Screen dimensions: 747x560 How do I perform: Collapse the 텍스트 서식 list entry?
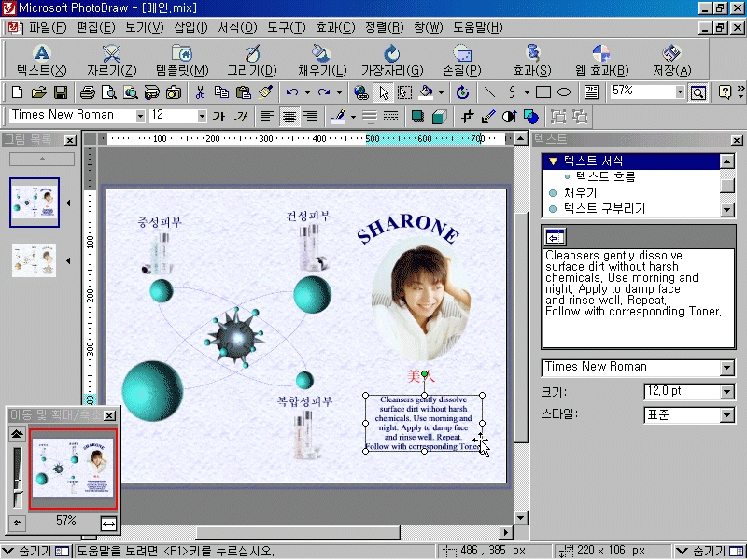[553, 161]
